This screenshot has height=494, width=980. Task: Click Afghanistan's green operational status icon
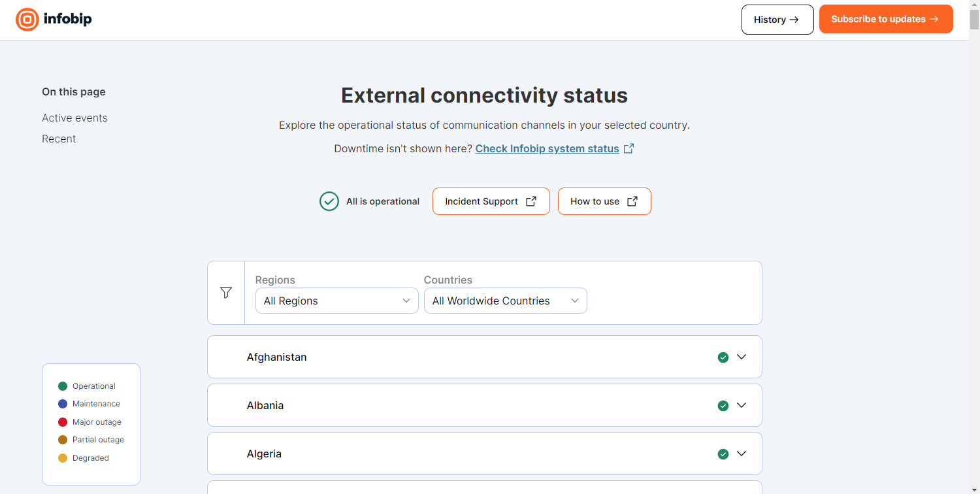pos(723,357)
